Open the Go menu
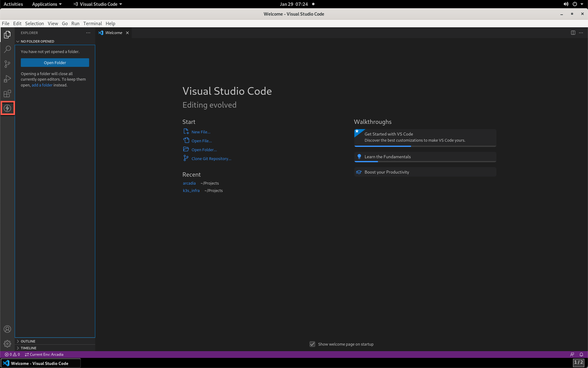The image size is (588, 368). point(65,24)
